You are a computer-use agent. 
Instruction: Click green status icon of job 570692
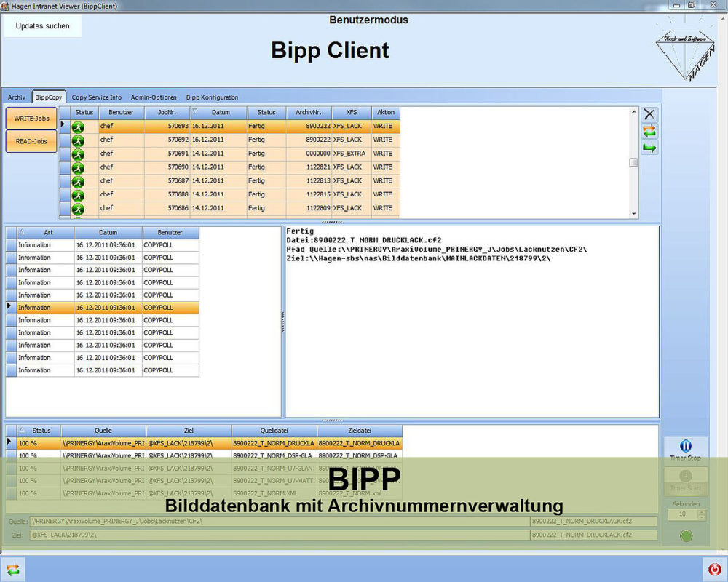coord(78,140)
